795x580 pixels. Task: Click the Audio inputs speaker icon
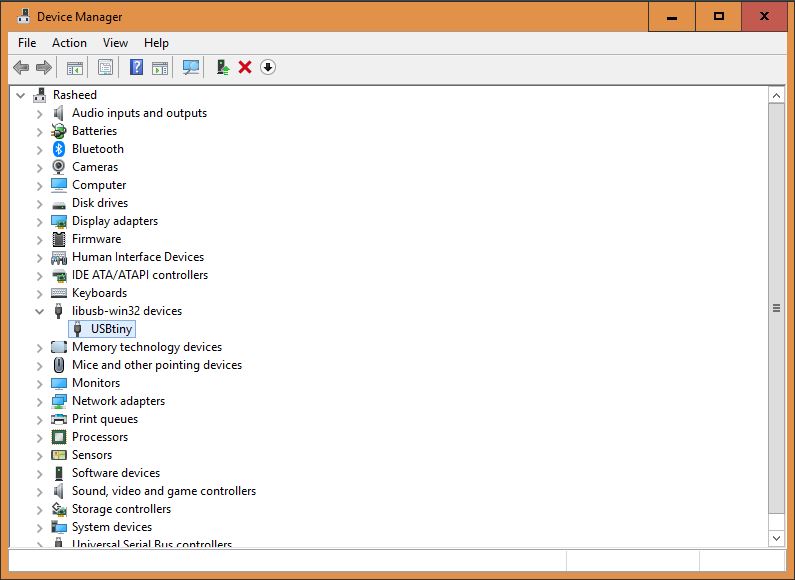pos(59,113)
